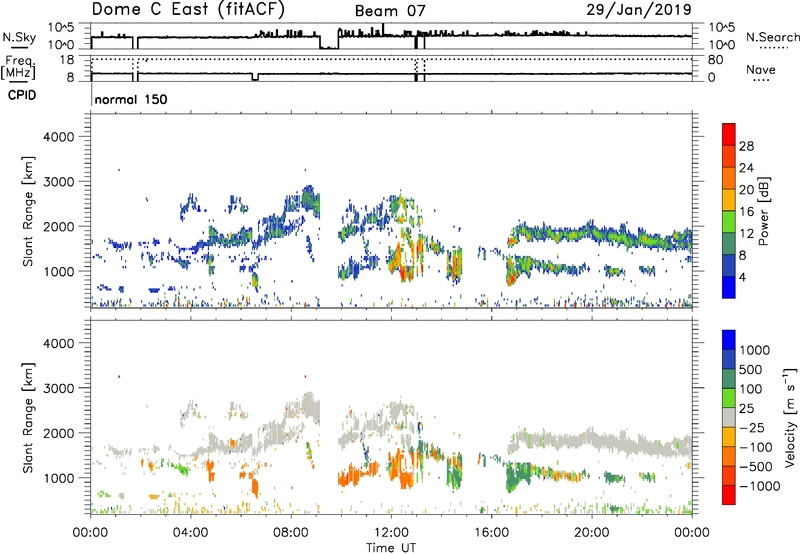Click the "2000" range tick on velocity panel
The width and height of the screenshot is (800, 554).
59,434
